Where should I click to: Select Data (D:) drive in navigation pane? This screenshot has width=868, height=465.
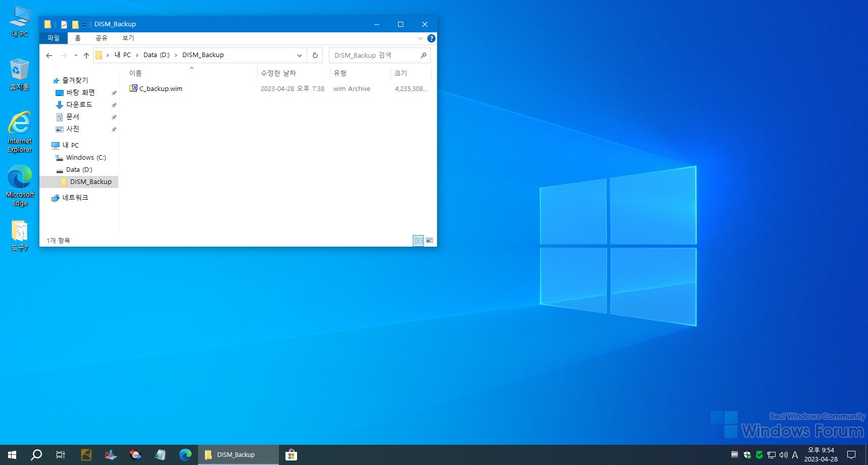pos(79,170)
